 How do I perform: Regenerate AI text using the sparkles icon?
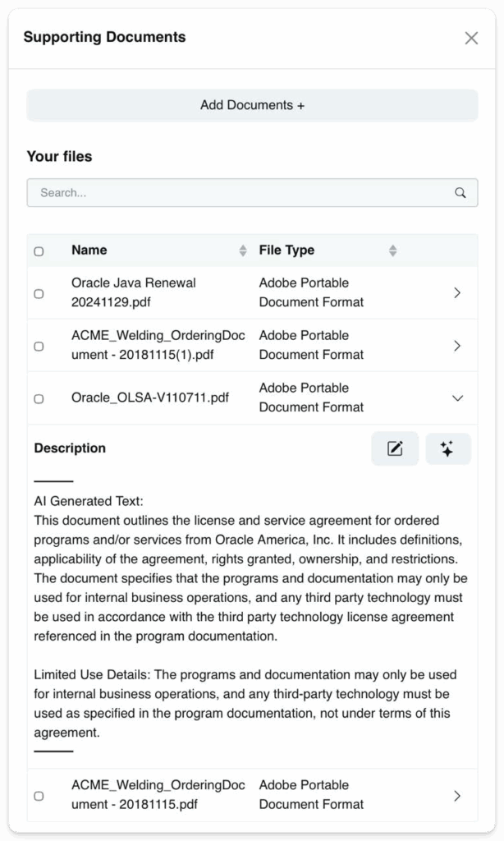[448, 448]
